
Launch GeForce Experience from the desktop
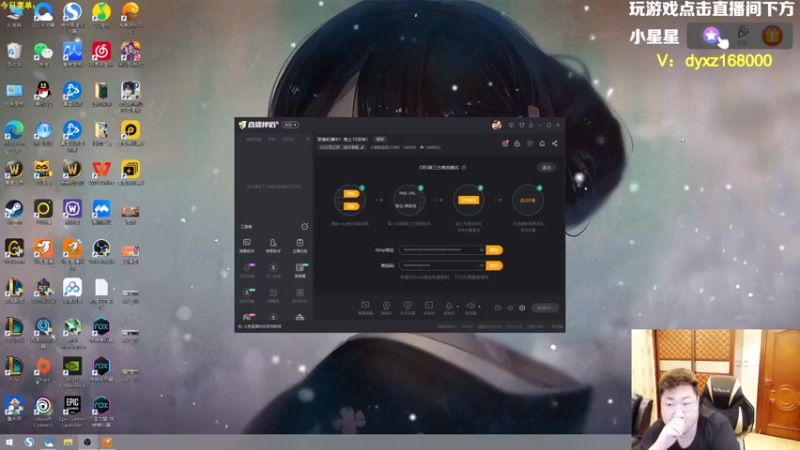(x=72, y=370)
